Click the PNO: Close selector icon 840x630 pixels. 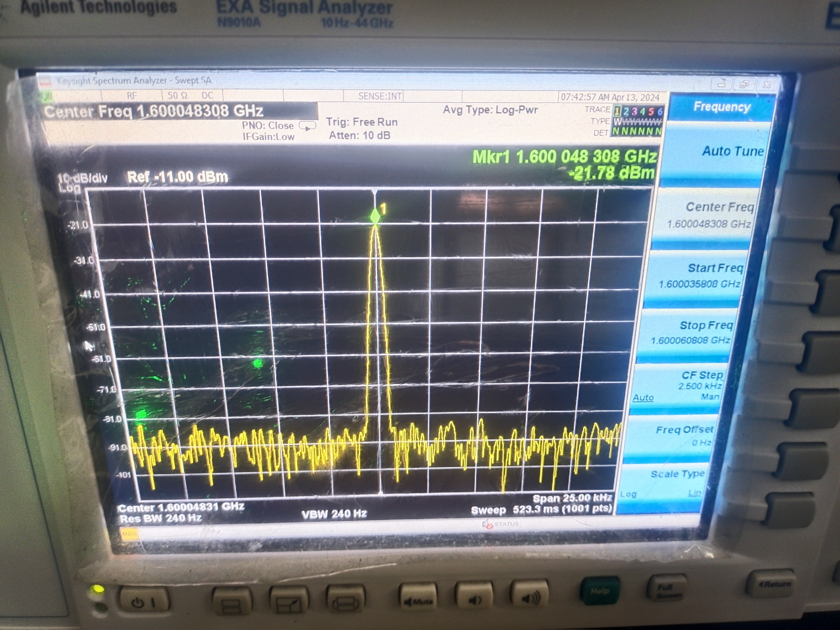point(307,126)
